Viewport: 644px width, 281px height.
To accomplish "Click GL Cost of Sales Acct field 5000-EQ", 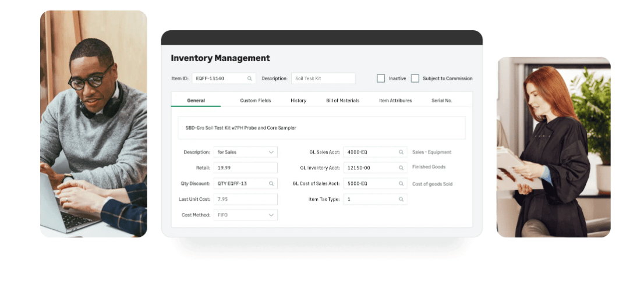I will [x=376, y=183].
